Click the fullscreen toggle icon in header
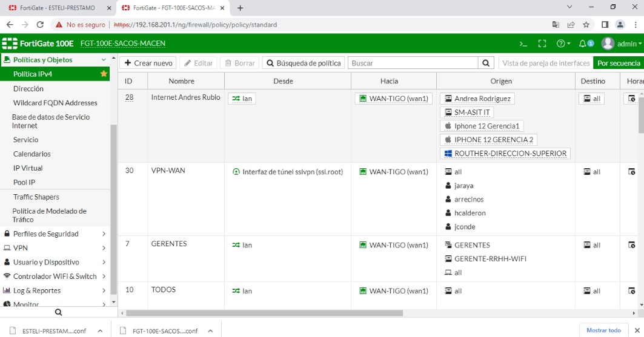Screen dimensions: 644x337 pyautogui.click(x=542, y=44)
